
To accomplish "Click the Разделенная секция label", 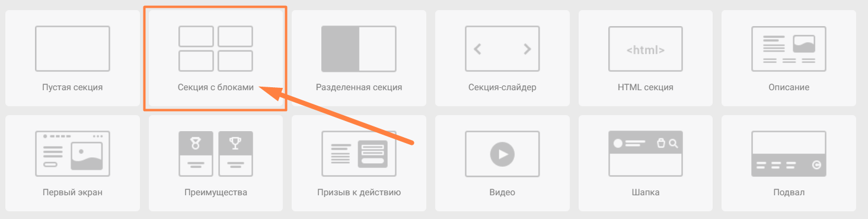I will pos(359,87).
